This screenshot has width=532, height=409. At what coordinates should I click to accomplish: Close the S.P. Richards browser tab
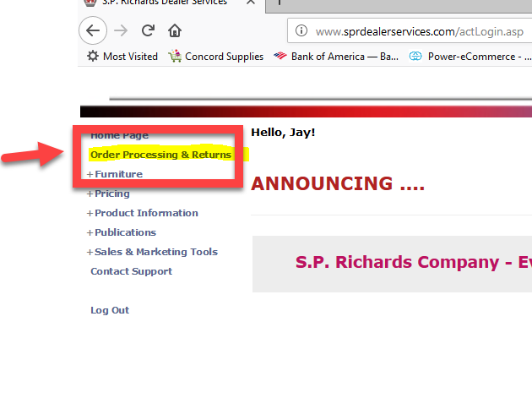pos(251,3)
